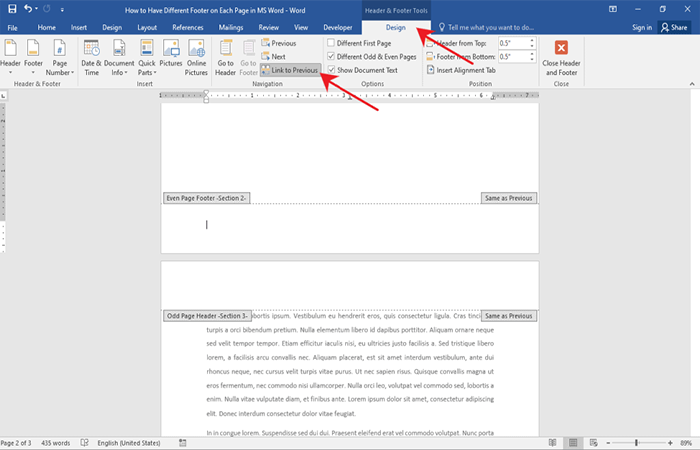The width and height of the screenshot is (700, 450).
Task: Uncheck Show Document Text option
Action: click(332, 70)
